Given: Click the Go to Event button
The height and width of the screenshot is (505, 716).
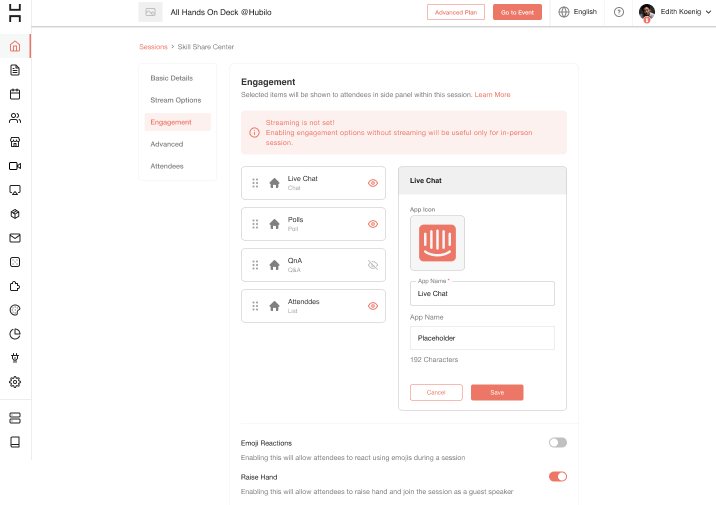Looking at the screenshot, I should pos(517,12).
